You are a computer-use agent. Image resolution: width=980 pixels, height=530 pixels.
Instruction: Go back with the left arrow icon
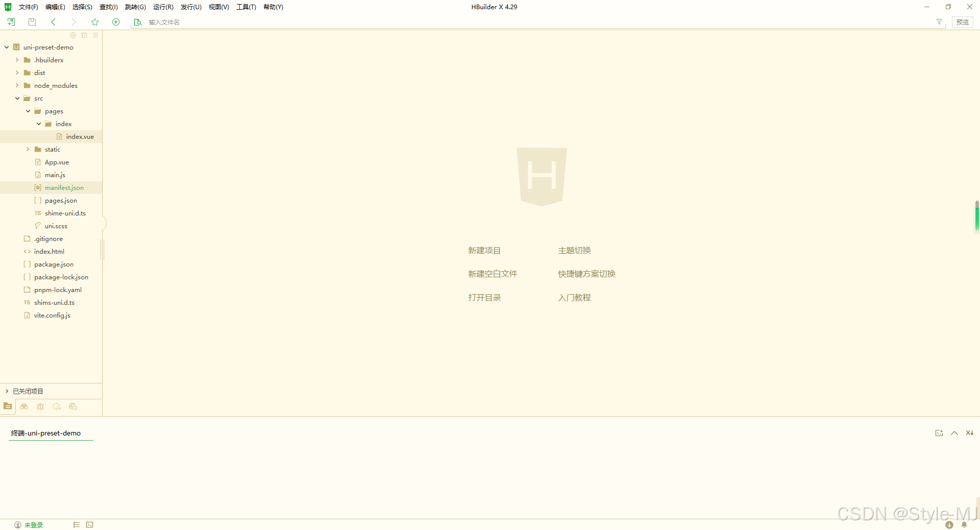[x=53, y=22]
